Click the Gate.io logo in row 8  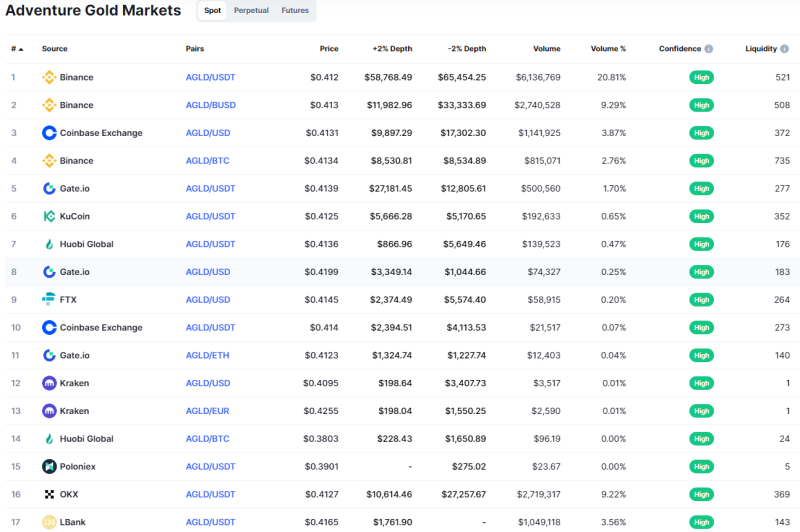(49, 272)
